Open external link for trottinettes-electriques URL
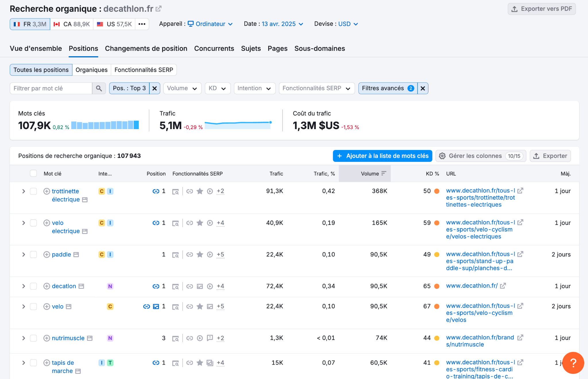The width and height of the screenshot is (588, 379). (520, 191)
